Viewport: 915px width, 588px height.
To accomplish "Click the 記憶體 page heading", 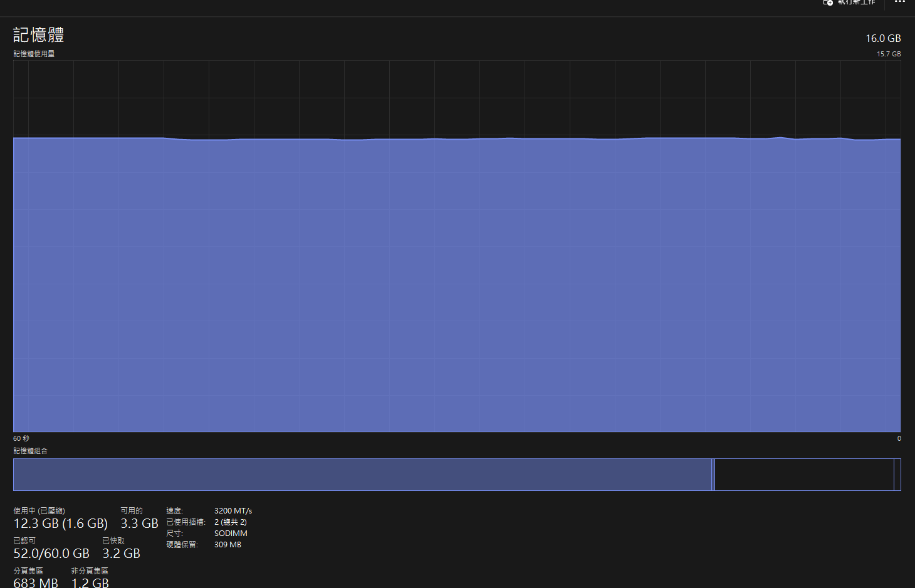I will pyautogui.click(x=39, y=35).
